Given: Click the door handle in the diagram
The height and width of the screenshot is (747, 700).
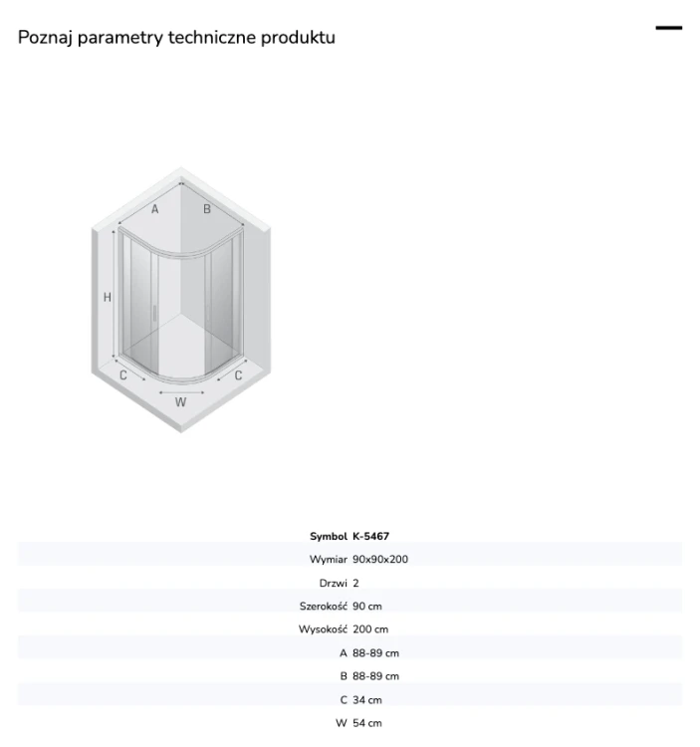Looking at the screenshot, I should [154, 313].
